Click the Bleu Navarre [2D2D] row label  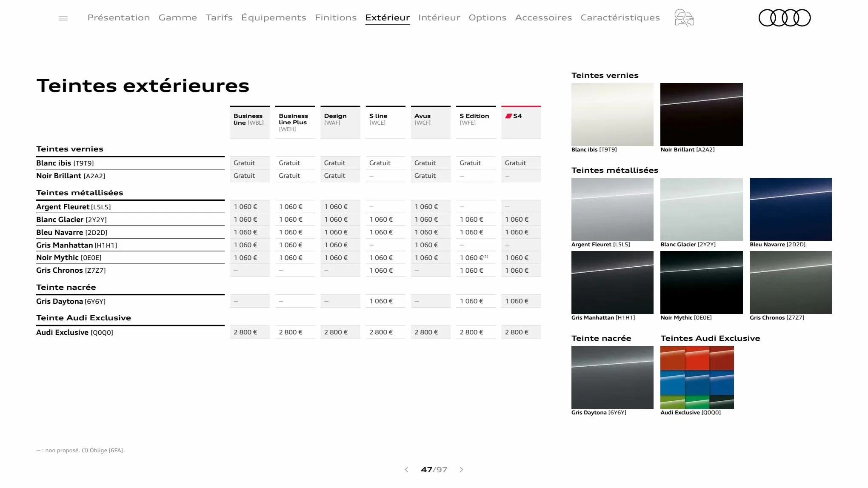[x=72, y=232]
